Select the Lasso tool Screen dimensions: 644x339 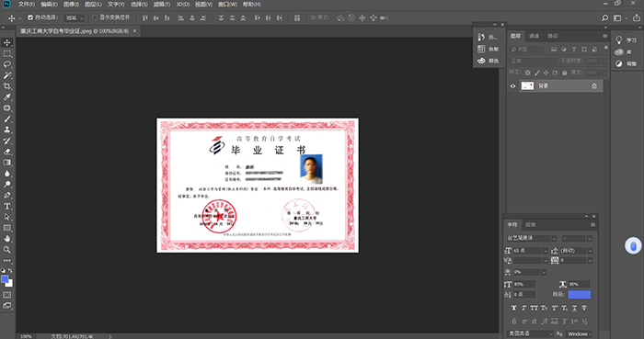7,64
